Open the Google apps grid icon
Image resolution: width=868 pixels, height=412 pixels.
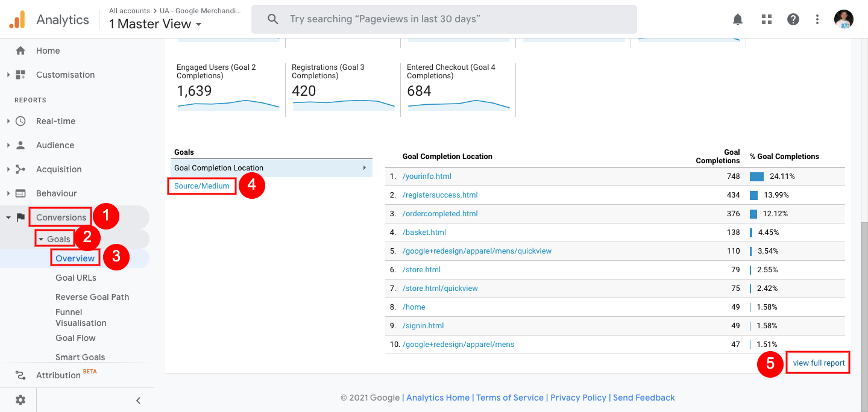[767, 19]
